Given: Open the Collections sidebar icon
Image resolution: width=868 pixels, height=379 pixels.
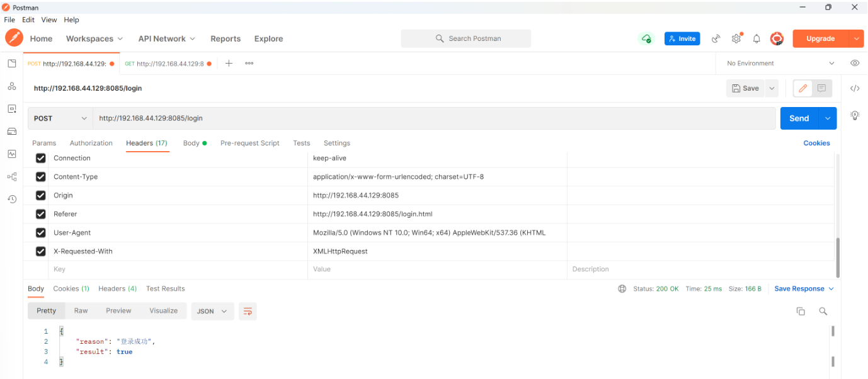Looking at the screenshot, I should coord(12,64).
